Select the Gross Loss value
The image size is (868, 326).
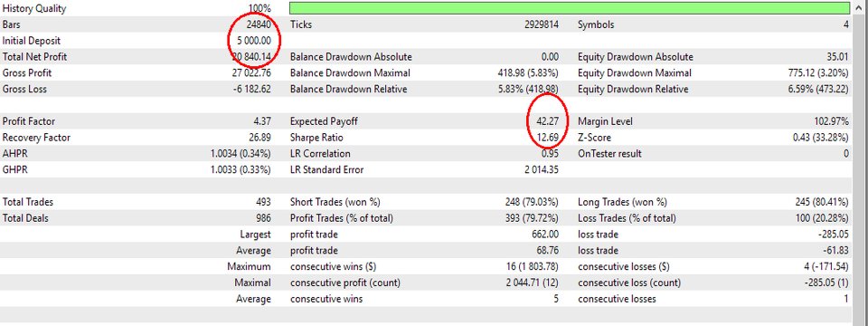click(252, 90)
